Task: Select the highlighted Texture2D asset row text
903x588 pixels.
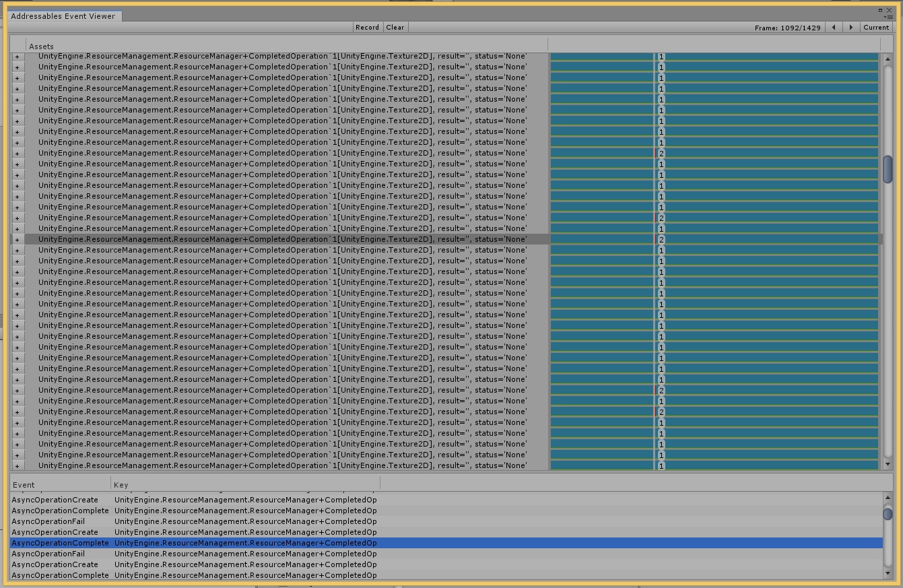Action: pos(283,239)
